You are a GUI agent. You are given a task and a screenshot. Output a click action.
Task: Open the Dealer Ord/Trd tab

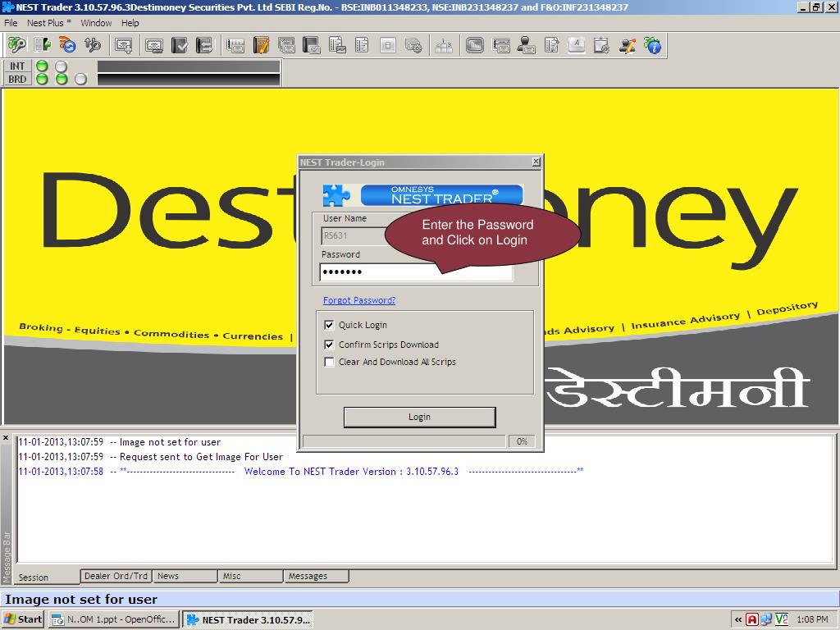(116, 576)
